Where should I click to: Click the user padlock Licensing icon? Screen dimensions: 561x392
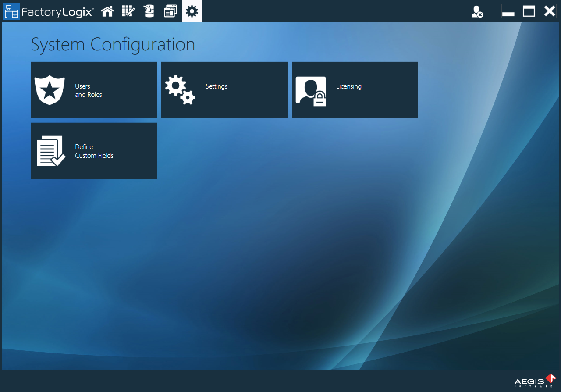[x=311, y=91]
